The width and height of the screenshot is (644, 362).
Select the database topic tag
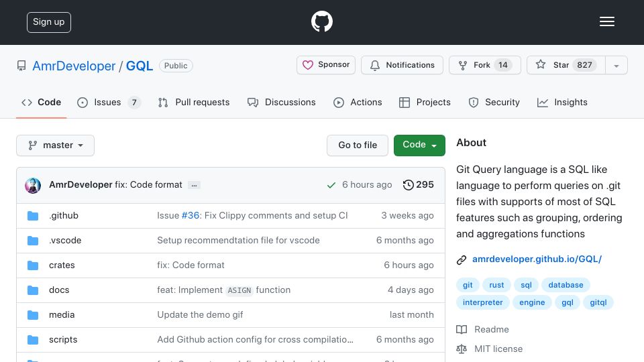566,285
